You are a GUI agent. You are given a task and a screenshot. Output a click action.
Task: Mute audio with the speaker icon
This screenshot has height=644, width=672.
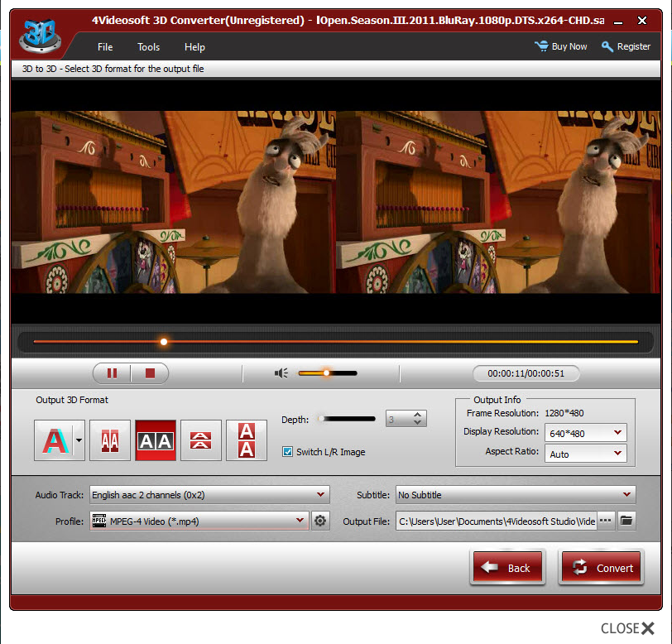click(281, 373)
